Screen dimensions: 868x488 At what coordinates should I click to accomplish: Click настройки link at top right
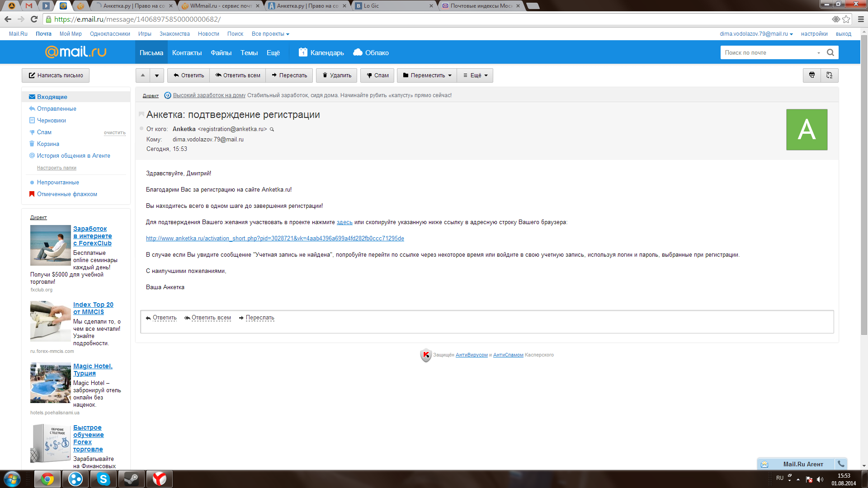[x=814, y=34]
